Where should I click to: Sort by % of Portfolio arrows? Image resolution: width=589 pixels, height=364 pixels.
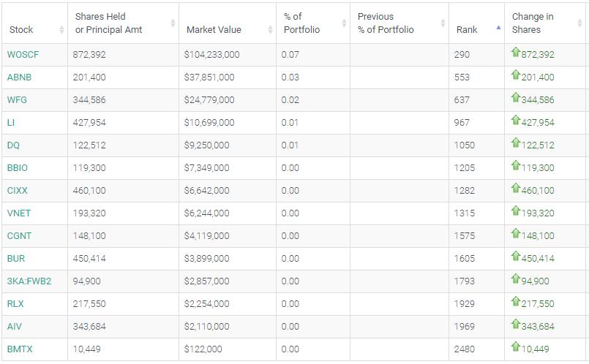[344, 23]
